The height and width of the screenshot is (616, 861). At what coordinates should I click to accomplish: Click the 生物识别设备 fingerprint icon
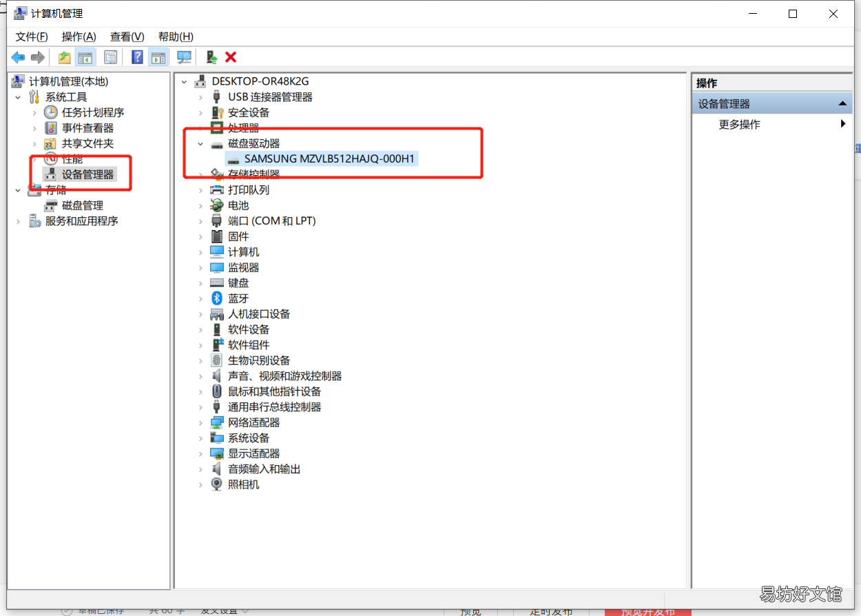click(x=217, y=360)
